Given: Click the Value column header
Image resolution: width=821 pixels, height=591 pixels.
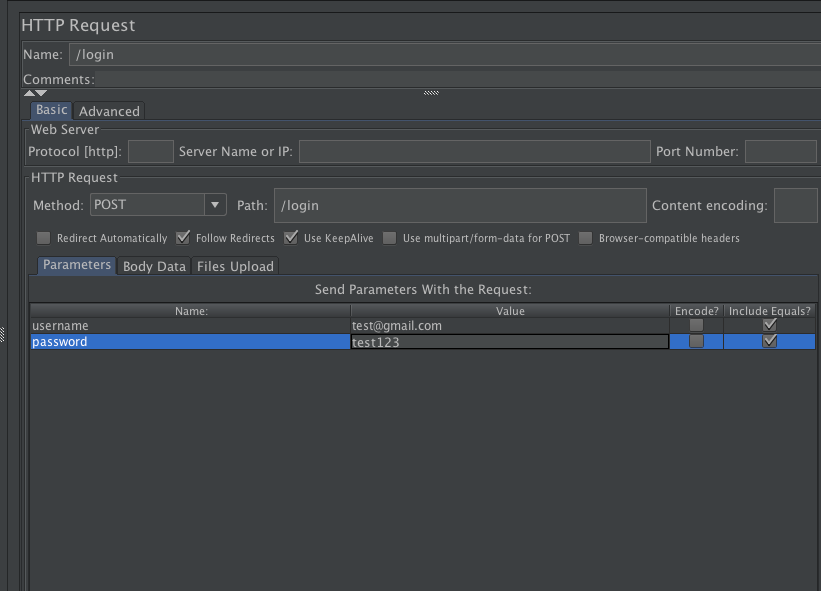Looking at the screenshot, I should 510,311.
